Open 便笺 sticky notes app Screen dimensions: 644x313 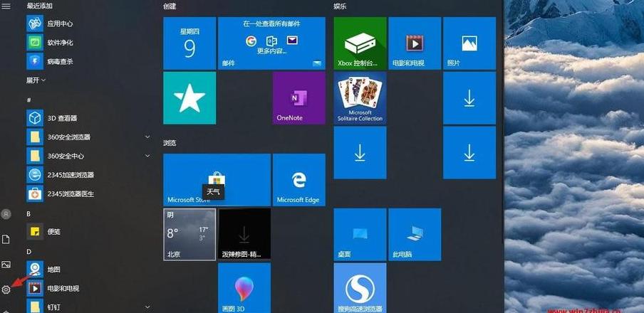(90, 231)
